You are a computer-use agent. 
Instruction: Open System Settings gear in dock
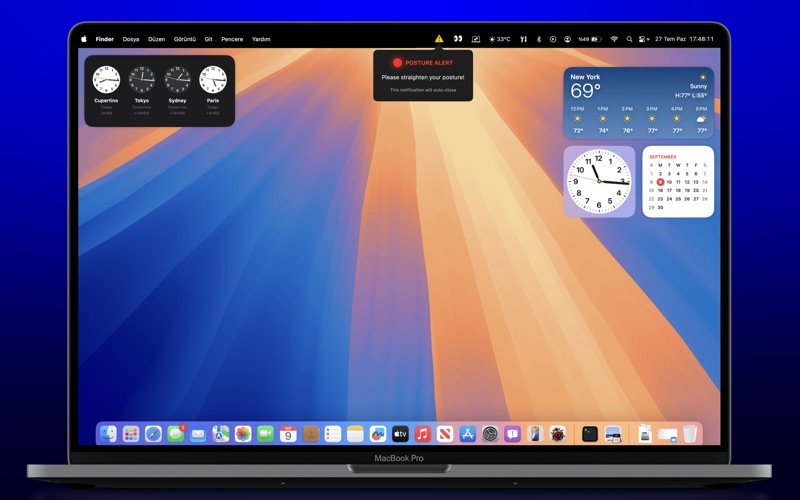tap(490, 434)
